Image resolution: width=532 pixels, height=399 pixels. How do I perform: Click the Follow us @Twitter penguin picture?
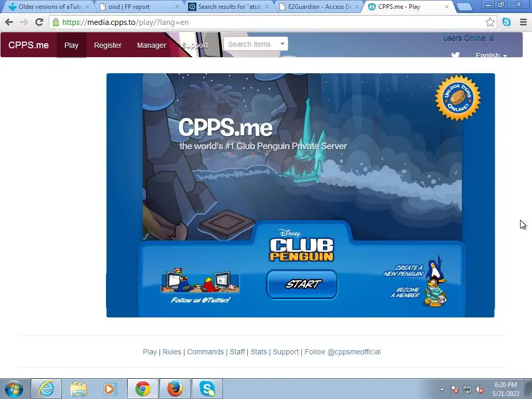point(200,281)
